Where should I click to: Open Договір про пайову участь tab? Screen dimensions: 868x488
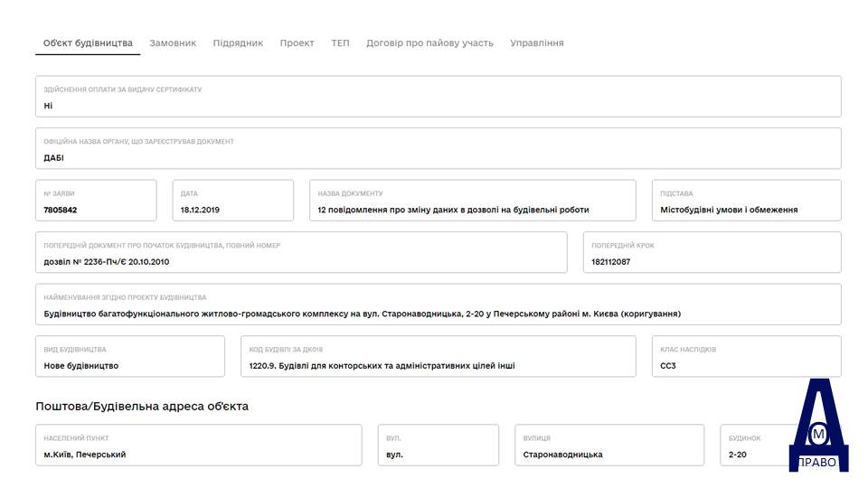(x=429, y=43)
